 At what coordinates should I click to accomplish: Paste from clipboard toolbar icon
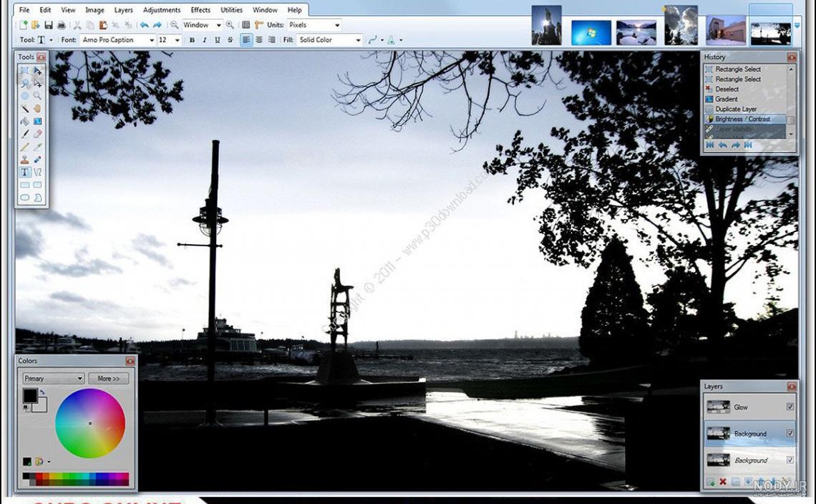[103, 25]
